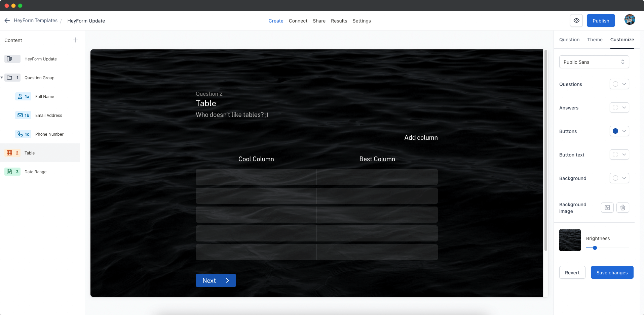Click the Table grid icon badge
Viewport: 644px width, 315px height.
coord(12,153)
